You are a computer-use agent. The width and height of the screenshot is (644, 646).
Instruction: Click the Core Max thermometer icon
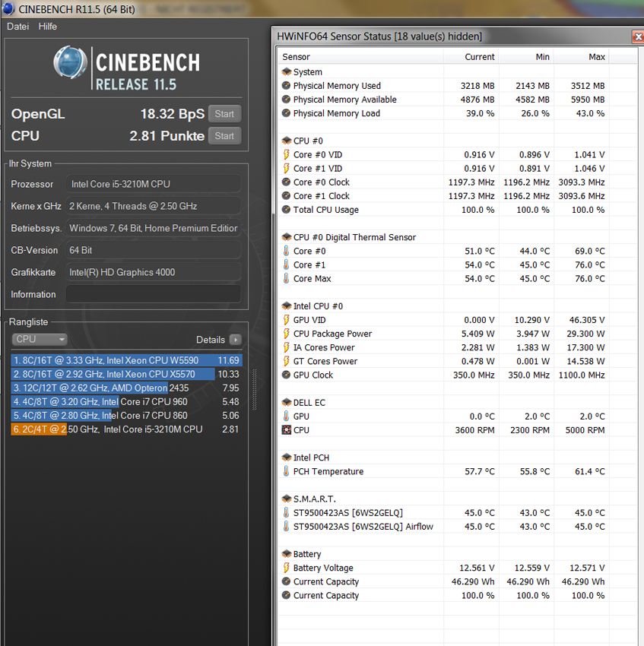tap(286, 278)
